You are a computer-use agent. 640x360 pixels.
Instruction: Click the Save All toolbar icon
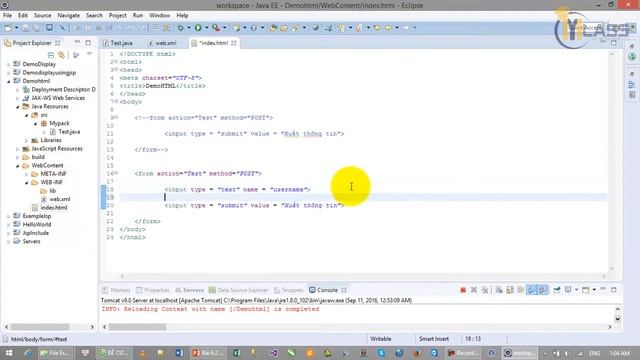click(x=36, y=28)
